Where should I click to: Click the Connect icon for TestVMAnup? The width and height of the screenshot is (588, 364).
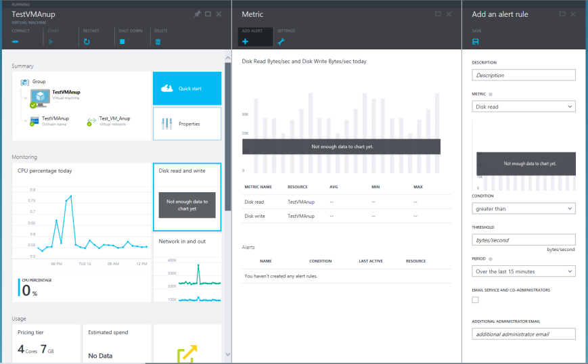pyautogui.click(x=16, y=42)
